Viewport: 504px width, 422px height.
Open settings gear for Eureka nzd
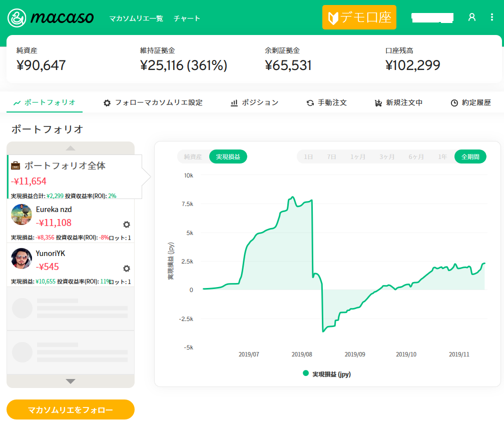coord(127,224)
